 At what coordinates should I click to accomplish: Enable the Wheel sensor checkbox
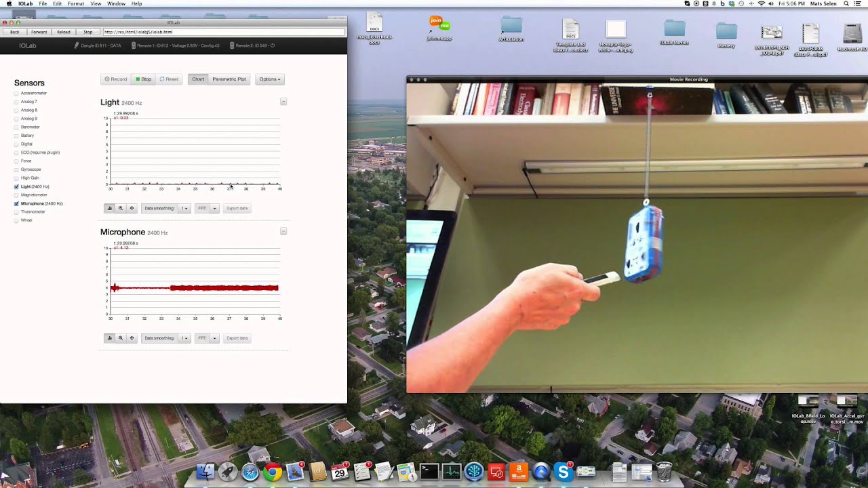point(16,220)
